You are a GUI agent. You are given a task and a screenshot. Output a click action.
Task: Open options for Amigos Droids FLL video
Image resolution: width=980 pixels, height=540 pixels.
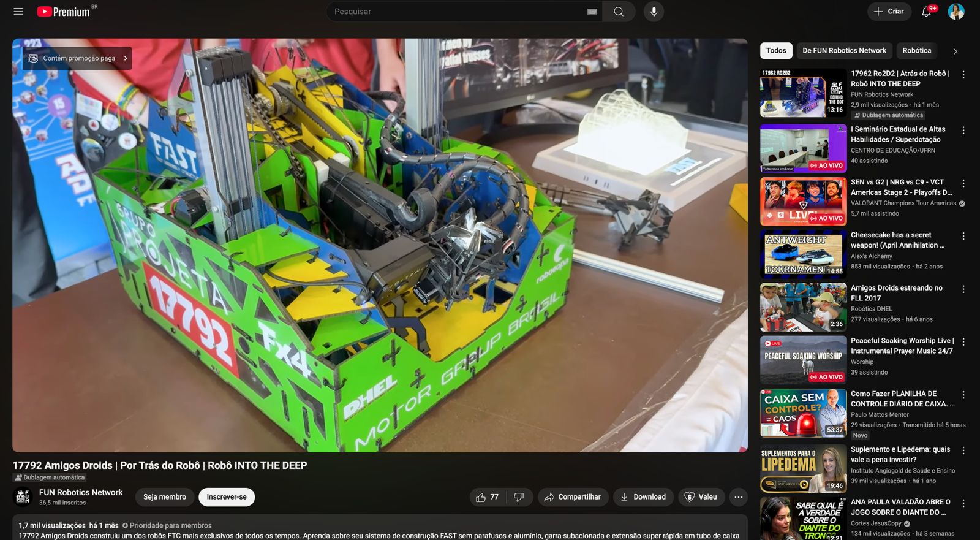click(963, 289)
